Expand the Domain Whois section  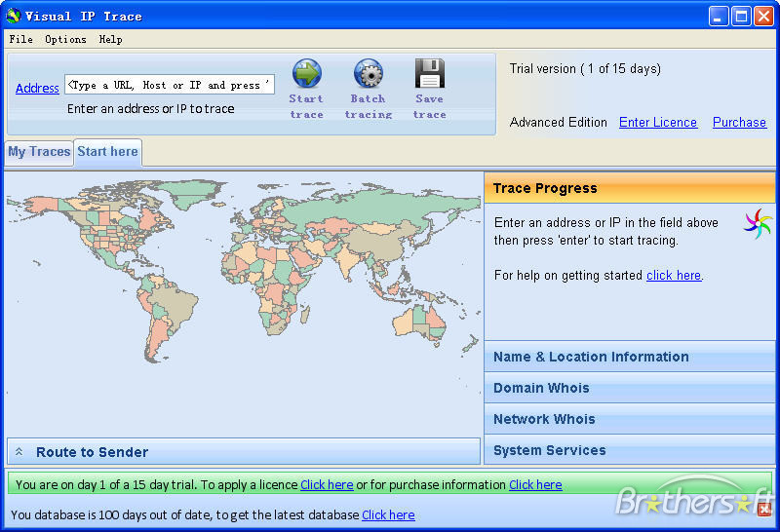(629, 388)
